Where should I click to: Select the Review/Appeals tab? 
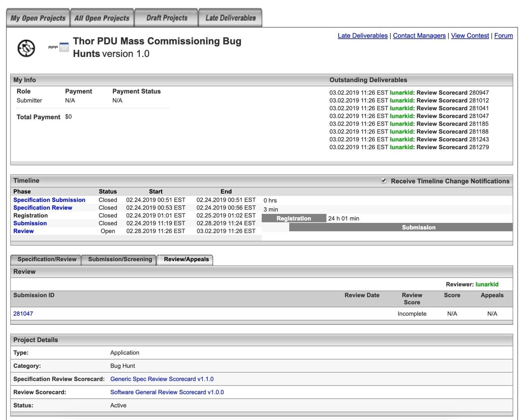tap(186, 259)
